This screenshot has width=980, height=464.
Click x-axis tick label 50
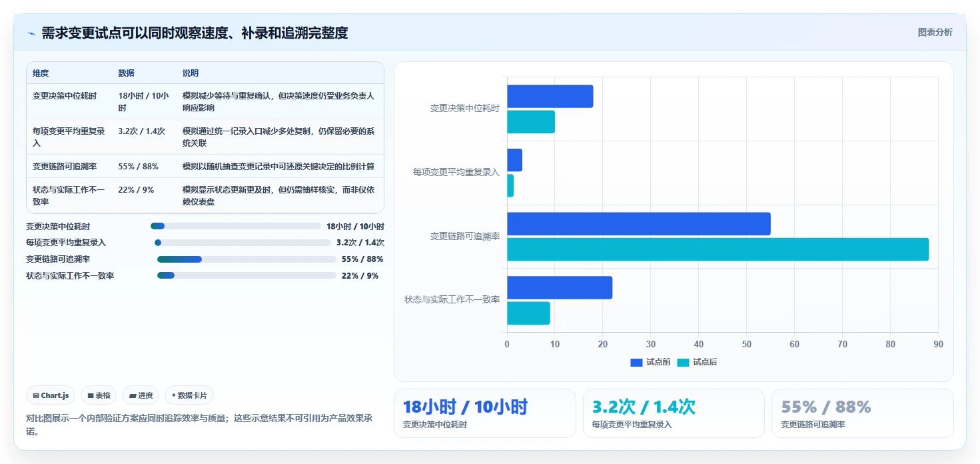tap(746, 344)
